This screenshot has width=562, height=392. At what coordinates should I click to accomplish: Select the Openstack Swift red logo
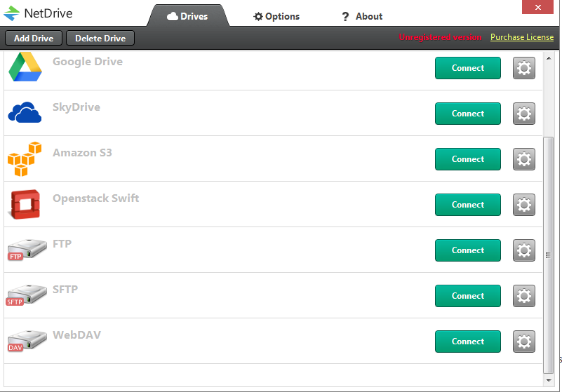click(x=25, y=204)
